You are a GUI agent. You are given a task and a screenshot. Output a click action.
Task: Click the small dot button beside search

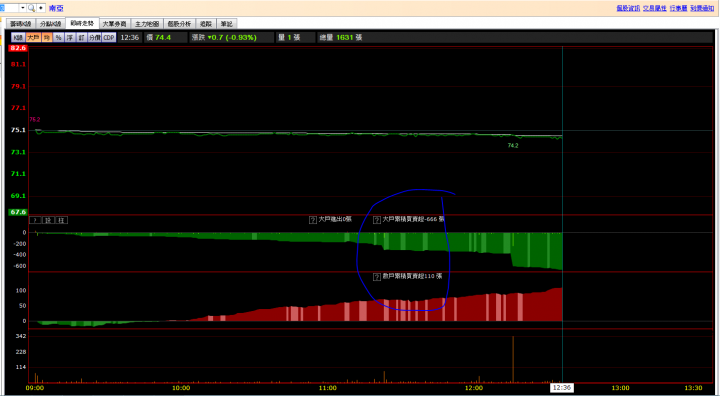[x=41, y=8]
